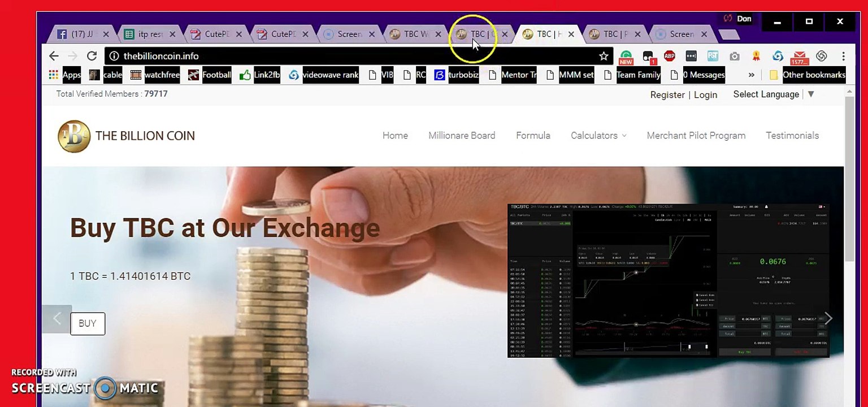Open the green extension marked NEW

coord(626,57)
